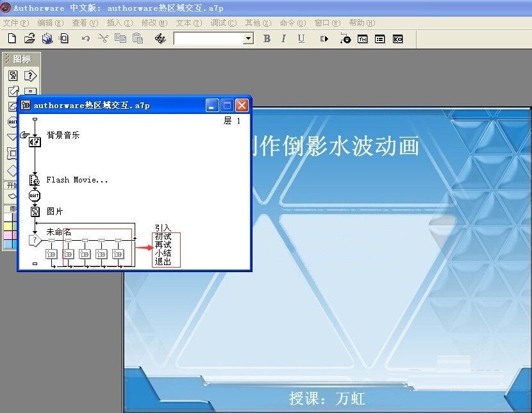The height and width of the screenshot is (413, 532).
Task: Click the 初试 branch name
Action: tap(163, 236)
